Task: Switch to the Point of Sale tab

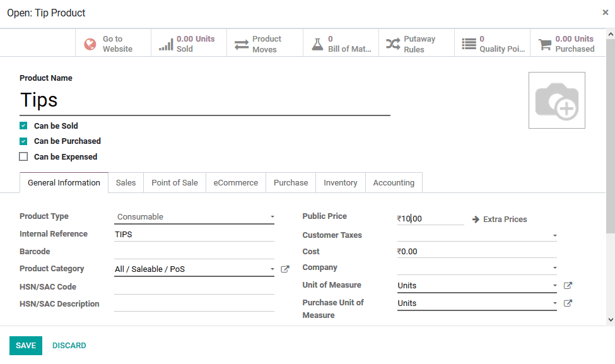Action: (x=174, y=182)
